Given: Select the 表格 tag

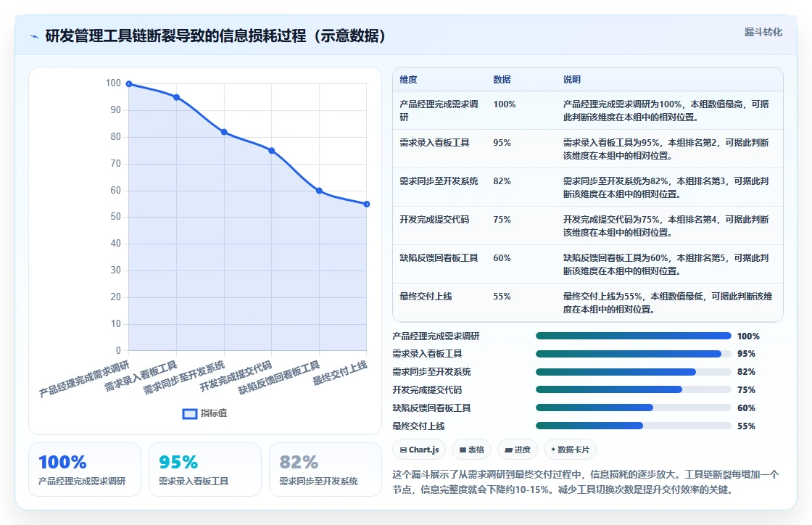Looking at the screenshot, I should [x=472, y=450].
